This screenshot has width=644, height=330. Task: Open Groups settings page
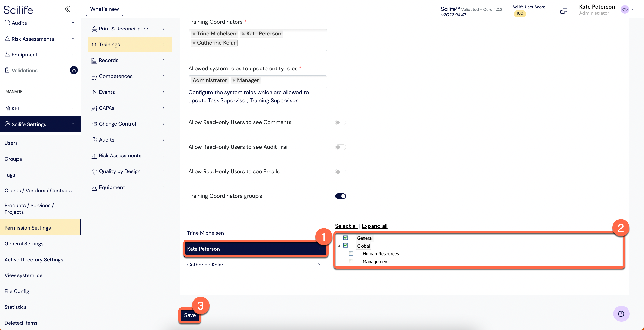13,159
